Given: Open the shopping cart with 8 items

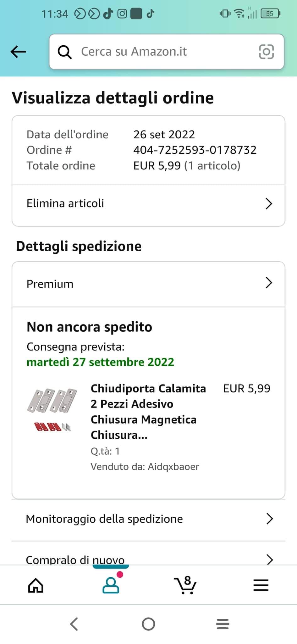Looking at the screenshot, I should click(x=185, y=586).
